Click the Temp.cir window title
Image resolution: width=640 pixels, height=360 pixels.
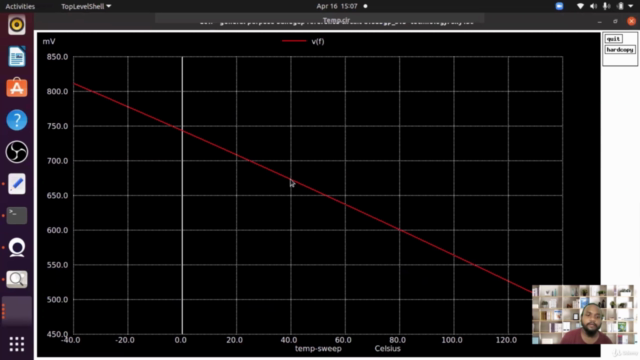point(336,20)
